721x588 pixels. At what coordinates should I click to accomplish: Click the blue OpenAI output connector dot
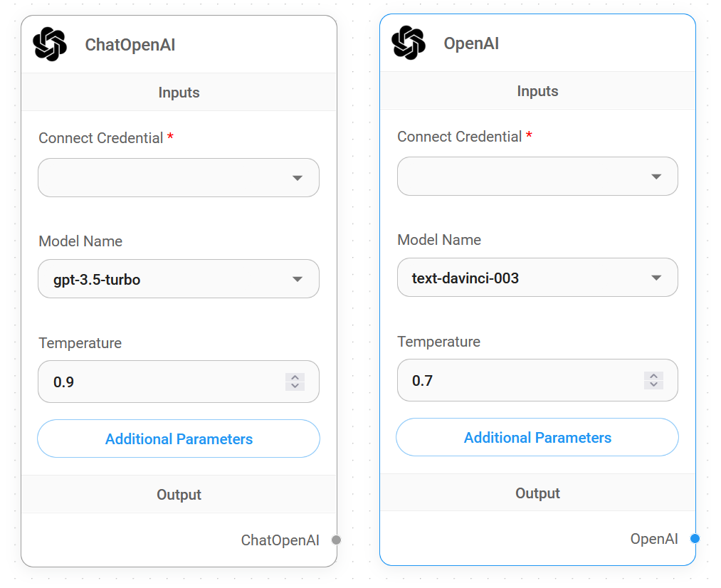coord(695,538)
